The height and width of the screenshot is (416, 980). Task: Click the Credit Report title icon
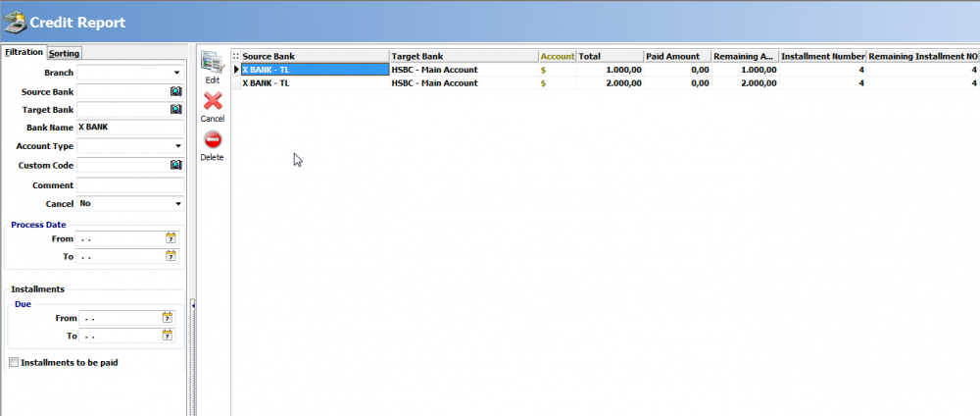tap(15, 22)
